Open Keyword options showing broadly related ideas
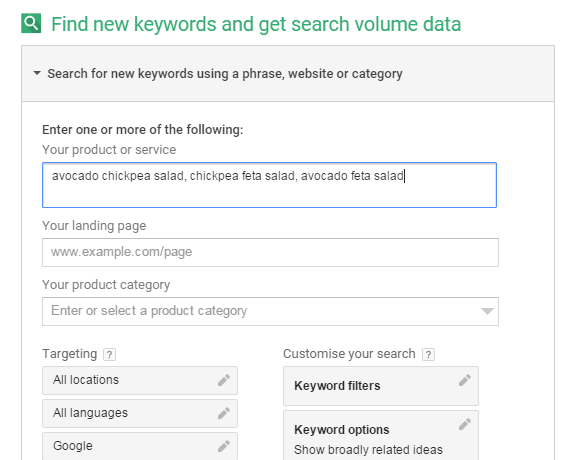Viewport: 570px width, 460px height. (x=381, y=435)
